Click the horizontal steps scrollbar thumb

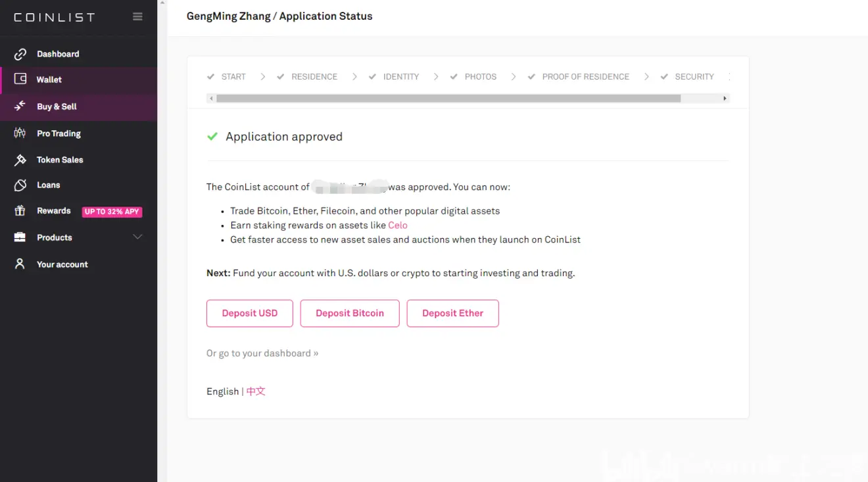tap(448, 99)
